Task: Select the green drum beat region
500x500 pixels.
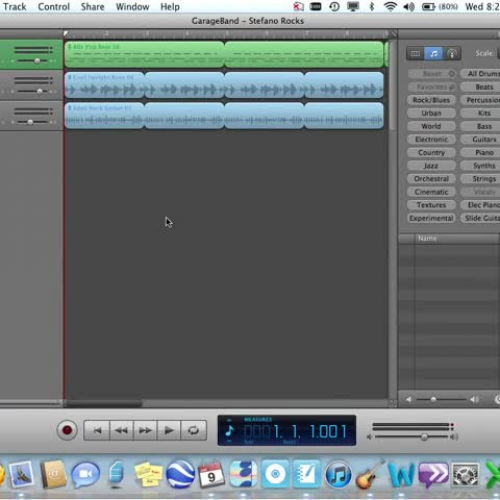Action: [x=144, y=54]
